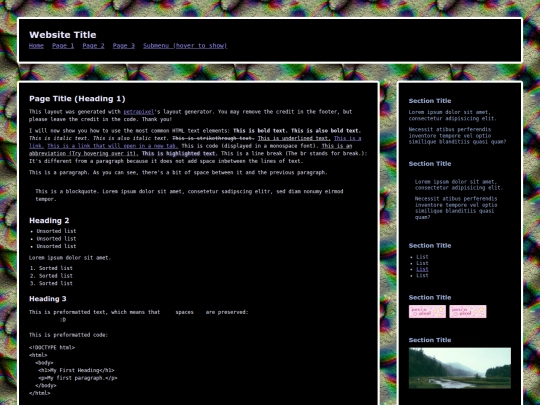The image size is (540, 405).
Task: Click the 'This is preformatted code:' line
Action: 68,335
